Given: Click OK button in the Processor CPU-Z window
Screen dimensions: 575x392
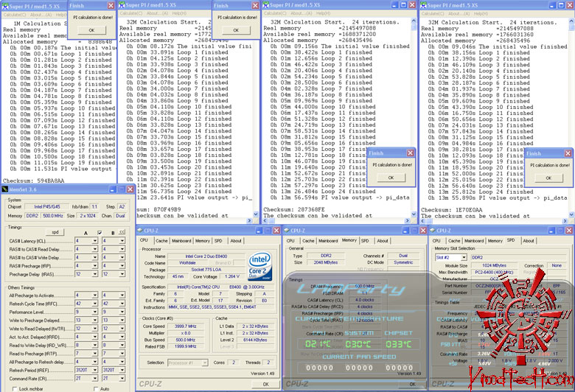Looking at the screenshot, I should (266, 384).
